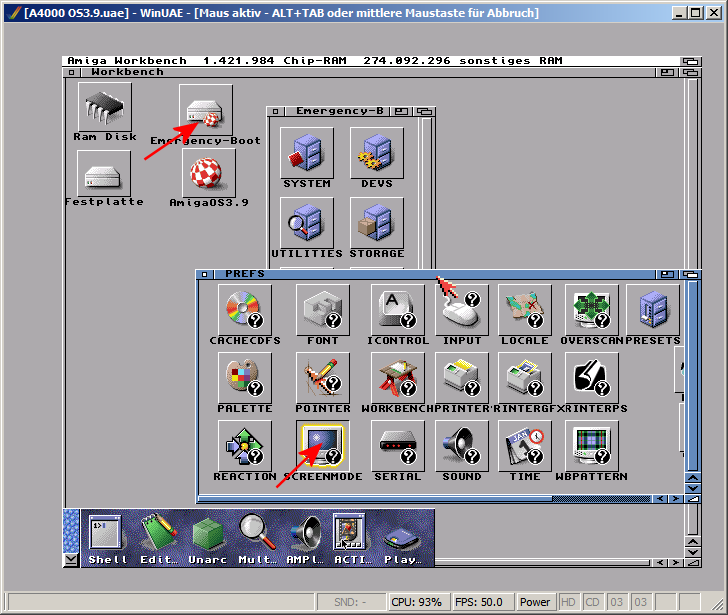728x615 pixels.
Task: Open the SYSTEM drawer in Emergency-Boot window
Action: tap(307, 153)
